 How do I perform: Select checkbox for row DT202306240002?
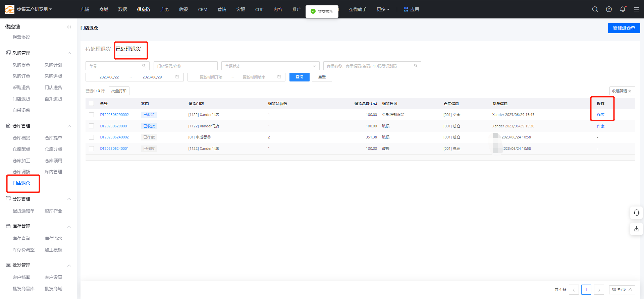(91, 137)
